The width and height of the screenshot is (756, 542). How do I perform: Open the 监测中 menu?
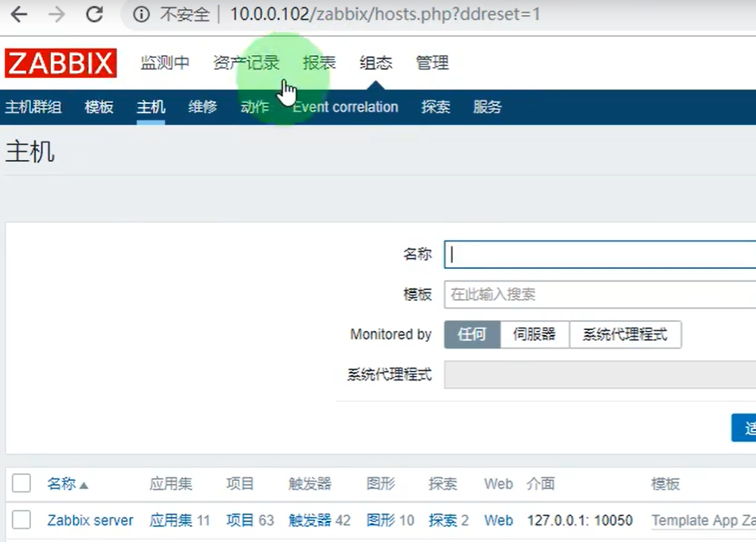[164, 63]
